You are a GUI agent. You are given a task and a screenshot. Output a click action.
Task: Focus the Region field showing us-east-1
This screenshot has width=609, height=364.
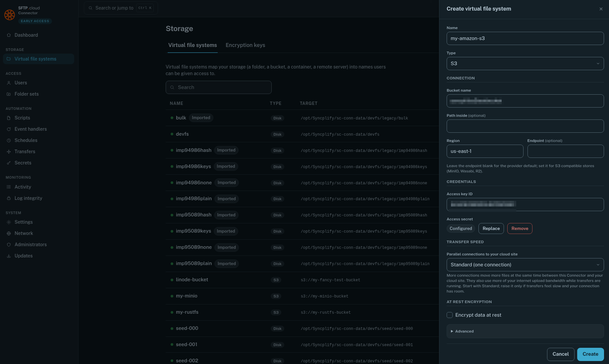(x=485, y=151)
